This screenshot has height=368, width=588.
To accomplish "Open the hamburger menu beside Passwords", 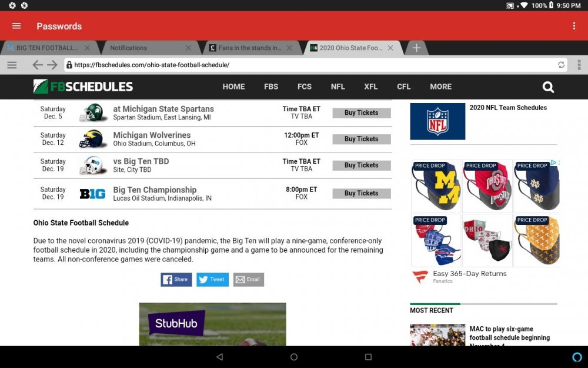I will [16, 26].
